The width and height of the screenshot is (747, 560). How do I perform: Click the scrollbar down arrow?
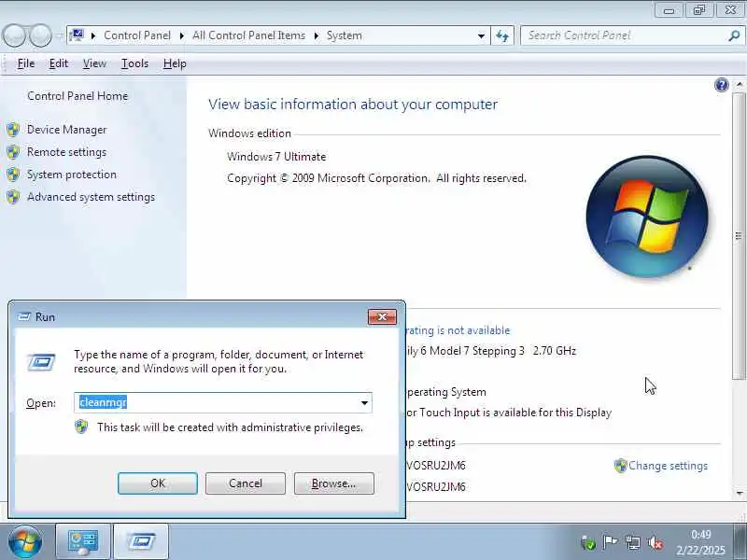point(739,494)
